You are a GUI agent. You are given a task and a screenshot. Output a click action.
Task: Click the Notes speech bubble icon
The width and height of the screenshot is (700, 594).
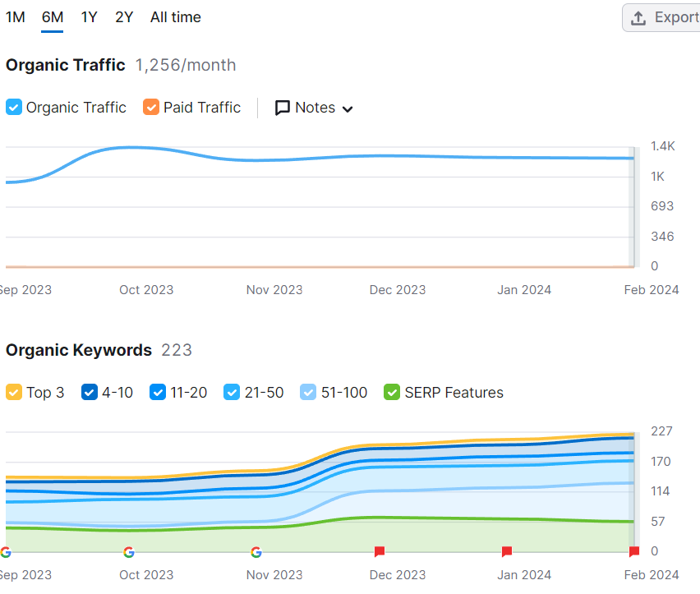(x=282, y=108)
